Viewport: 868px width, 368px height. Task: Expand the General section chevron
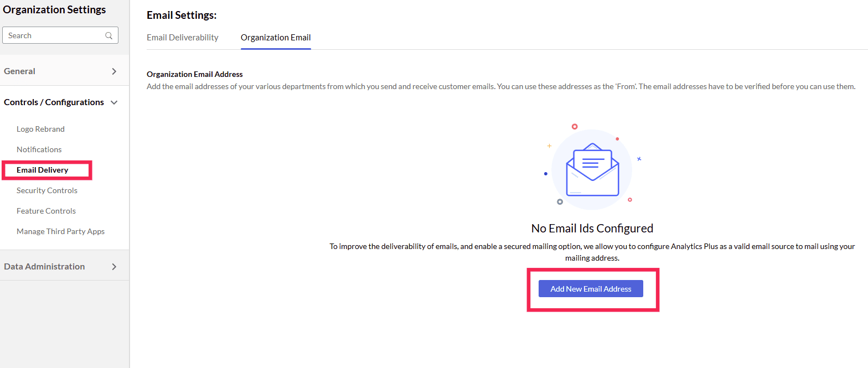[114, 71]
